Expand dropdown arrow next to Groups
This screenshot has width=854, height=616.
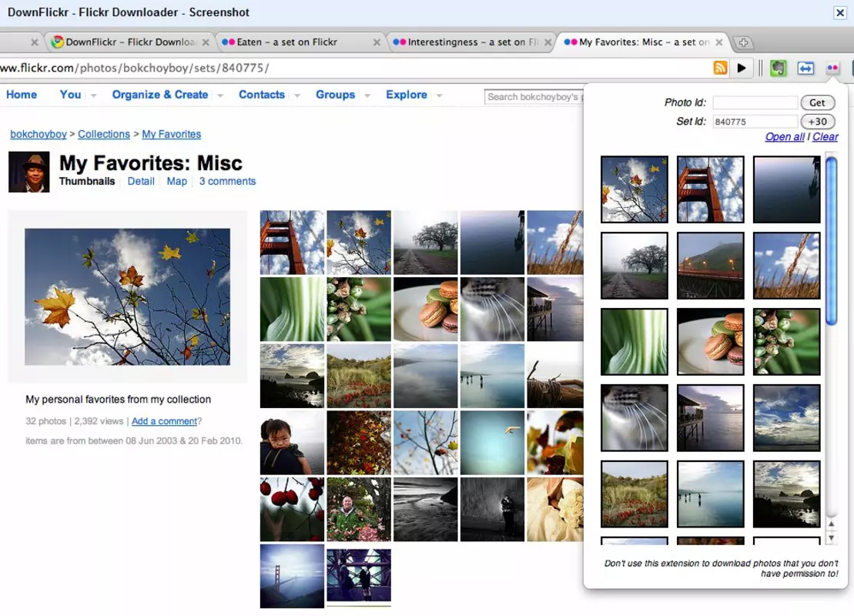pos(367,95)
